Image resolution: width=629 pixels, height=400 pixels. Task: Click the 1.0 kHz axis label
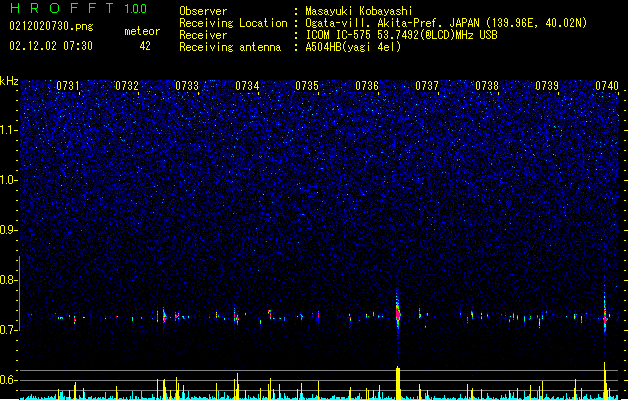[9, 180]
